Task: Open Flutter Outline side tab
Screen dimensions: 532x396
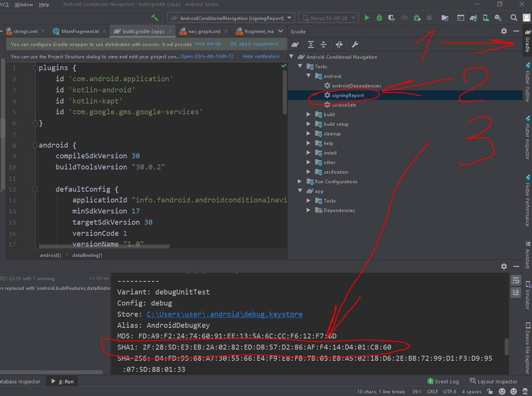Action: pyautogui.click(x=527, y=82)
